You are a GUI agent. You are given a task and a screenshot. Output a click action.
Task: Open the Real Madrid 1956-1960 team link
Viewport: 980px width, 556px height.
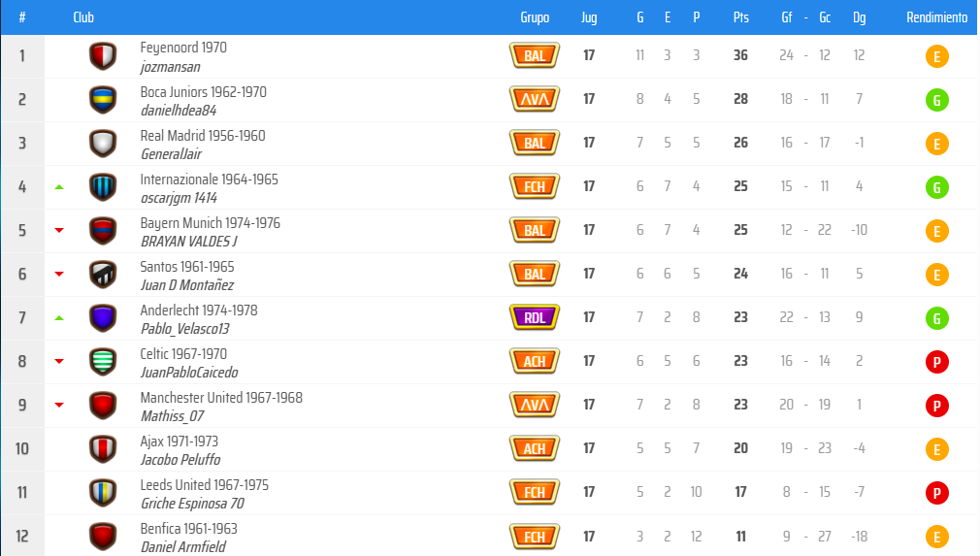click(x=203, y=136)
